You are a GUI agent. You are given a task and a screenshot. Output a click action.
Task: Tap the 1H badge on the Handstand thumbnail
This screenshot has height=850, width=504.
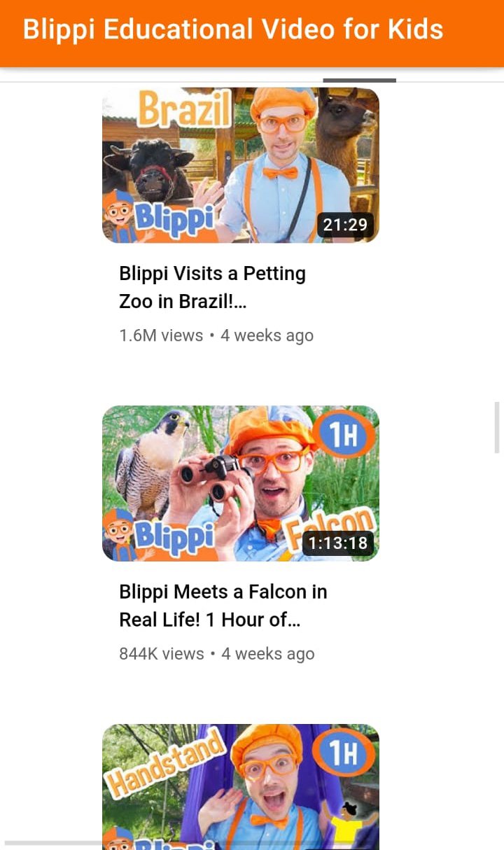tap(343, 755)
